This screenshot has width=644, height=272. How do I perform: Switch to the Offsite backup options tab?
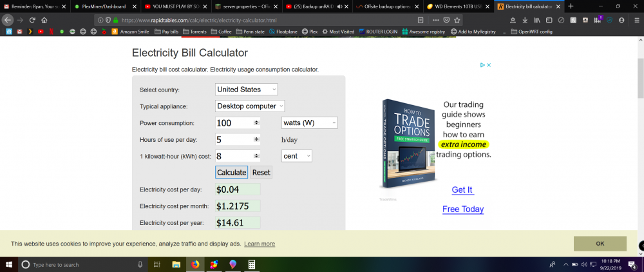coord(387,6)
